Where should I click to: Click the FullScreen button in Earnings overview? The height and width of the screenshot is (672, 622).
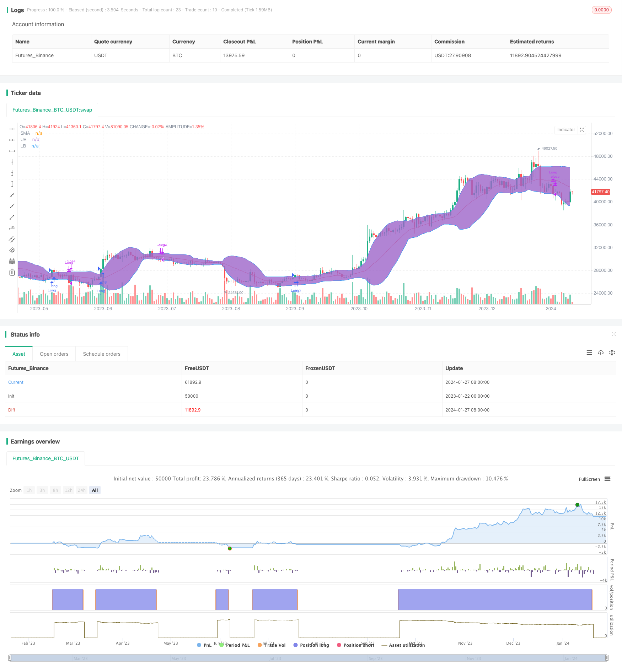pos(589,479)
